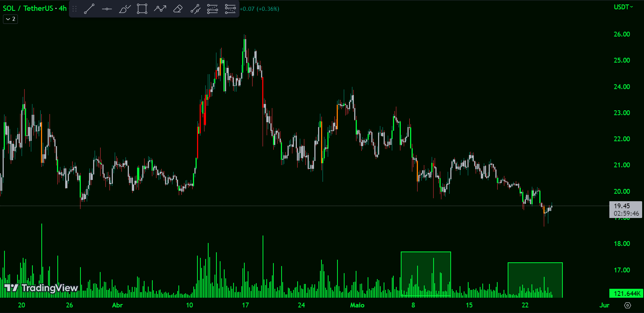Click the current price label 19.45
644x313 pixels.
(626, 209)
